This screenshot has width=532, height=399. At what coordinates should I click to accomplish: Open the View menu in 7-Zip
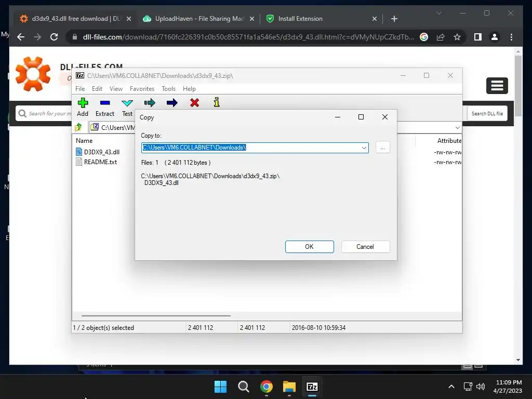(x=116, y=88)
